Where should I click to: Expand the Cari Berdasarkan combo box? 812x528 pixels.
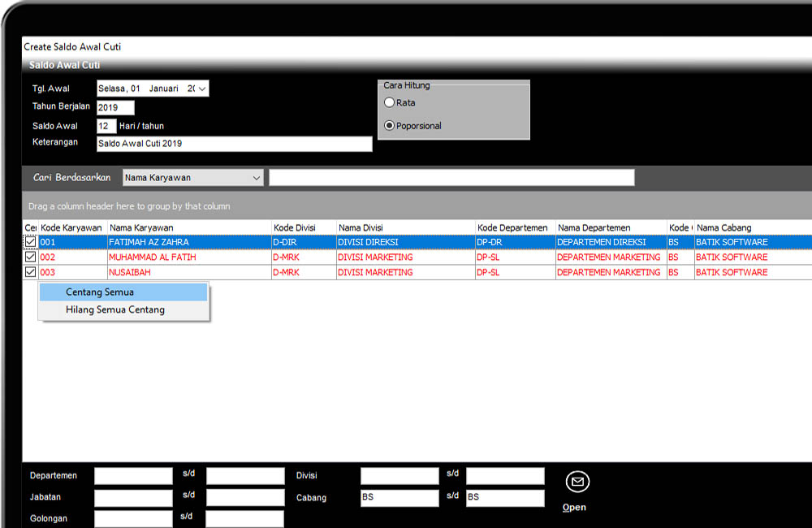click(257, 178)
